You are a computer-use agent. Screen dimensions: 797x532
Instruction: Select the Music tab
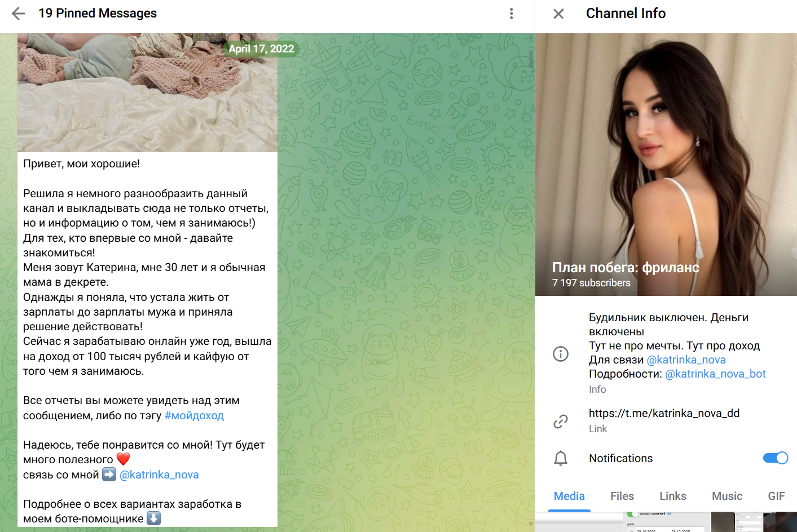pyautogui.click(x=726, y=496)
